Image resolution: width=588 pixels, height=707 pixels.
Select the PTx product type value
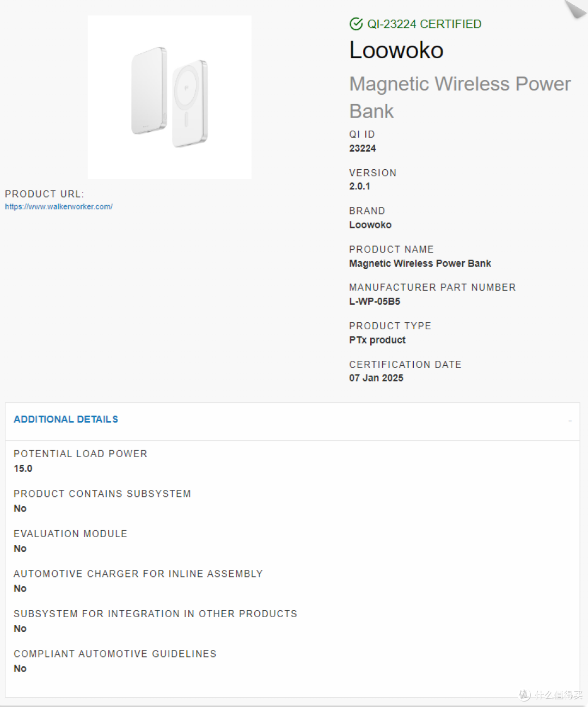[x=377, y=340]
